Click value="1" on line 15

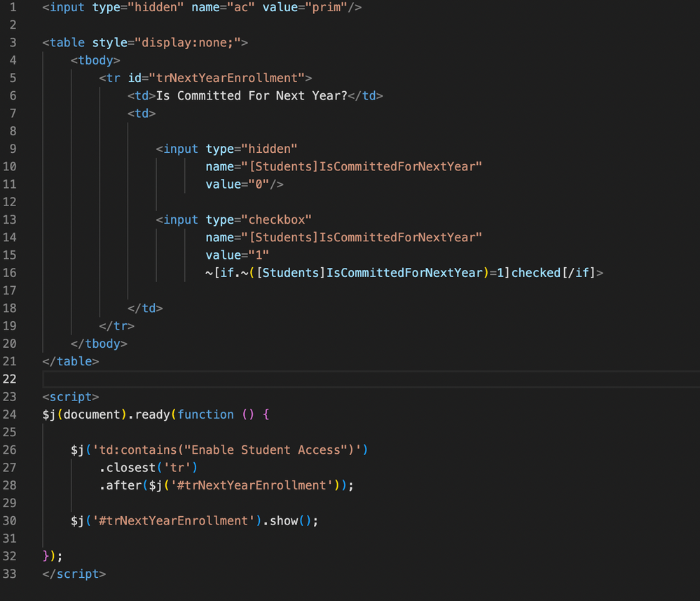(238, 255)
